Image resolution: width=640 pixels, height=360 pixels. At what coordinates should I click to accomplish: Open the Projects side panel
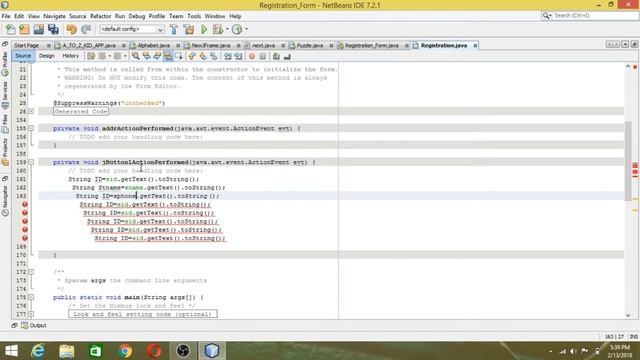pos(5,152)
